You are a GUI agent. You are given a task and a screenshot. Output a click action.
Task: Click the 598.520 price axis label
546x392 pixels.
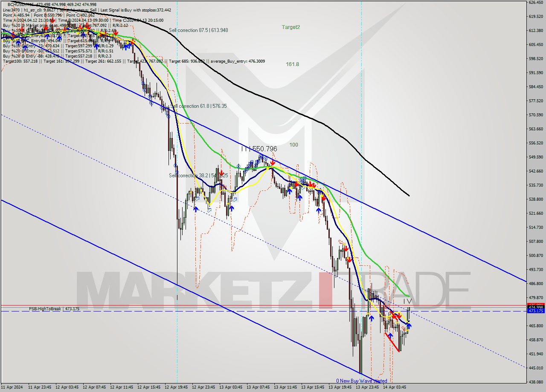click(x=536, y=59)
